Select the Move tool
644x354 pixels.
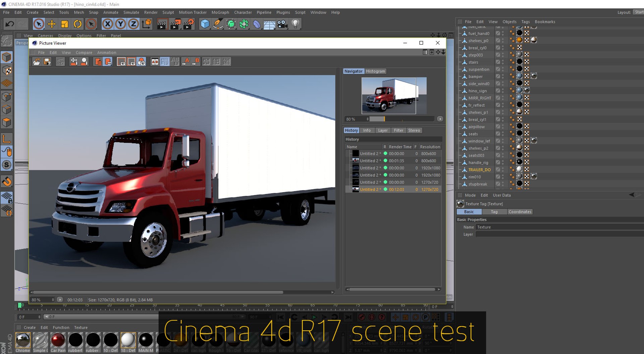pyautogui.click(x=52, y=24)
